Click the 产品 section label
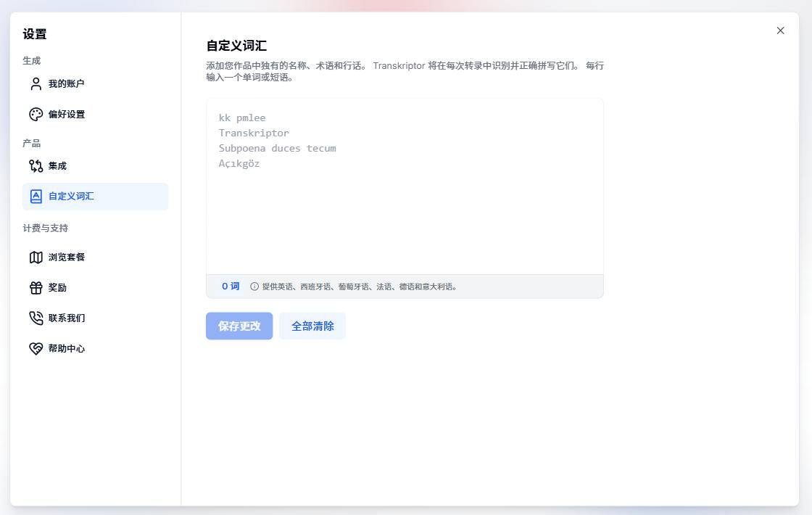812x515 pixels. click(32, 143)
